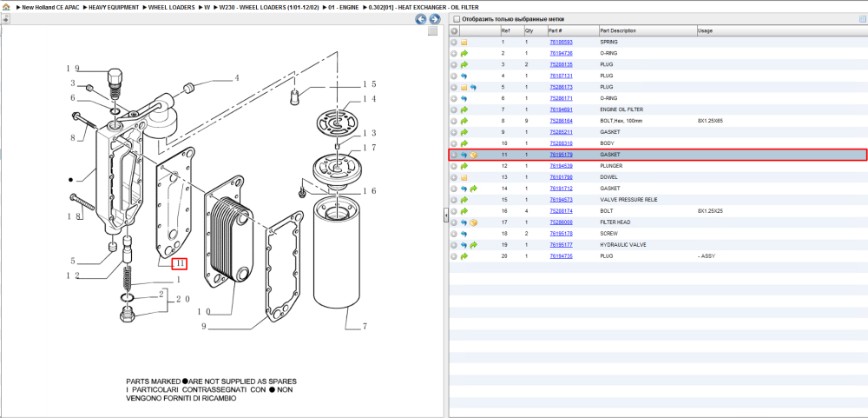Screen dimensions: 868x418
Task: Open note icon on SPRING row
Action: pos(464,42)
